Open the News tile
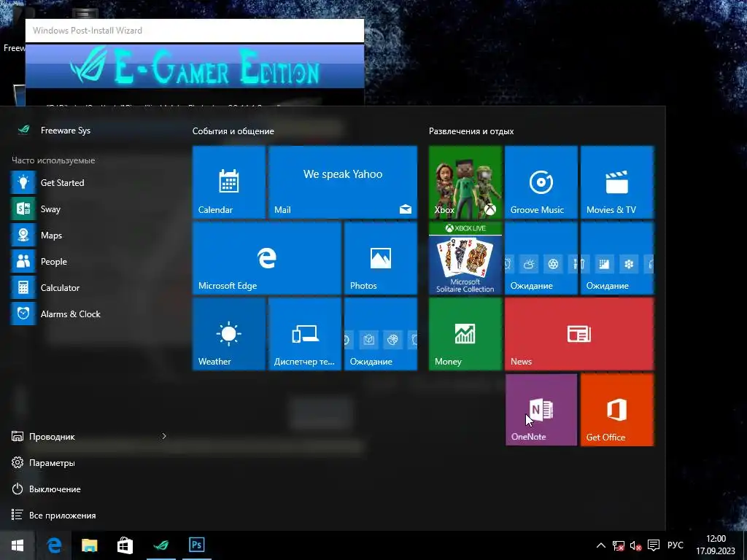This screenshot has width=747, height=560. 579,334
